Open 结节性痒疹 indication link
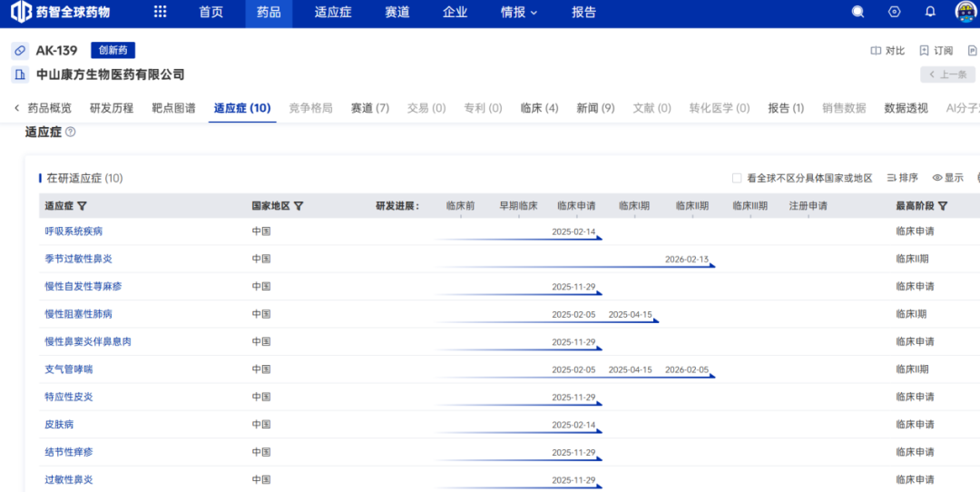Screen dimensions: 980x492 coord(69,452)
